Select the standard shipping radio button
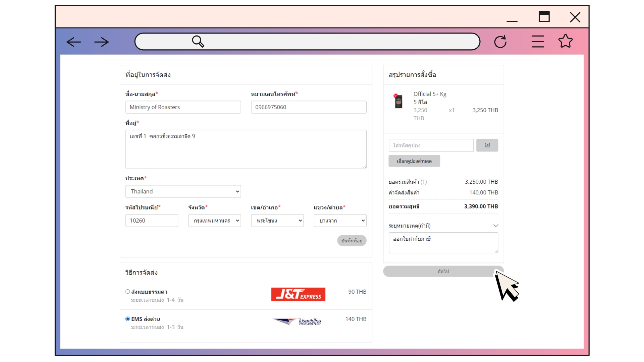This screenshot has height=362, width=644. coord(127,292)
